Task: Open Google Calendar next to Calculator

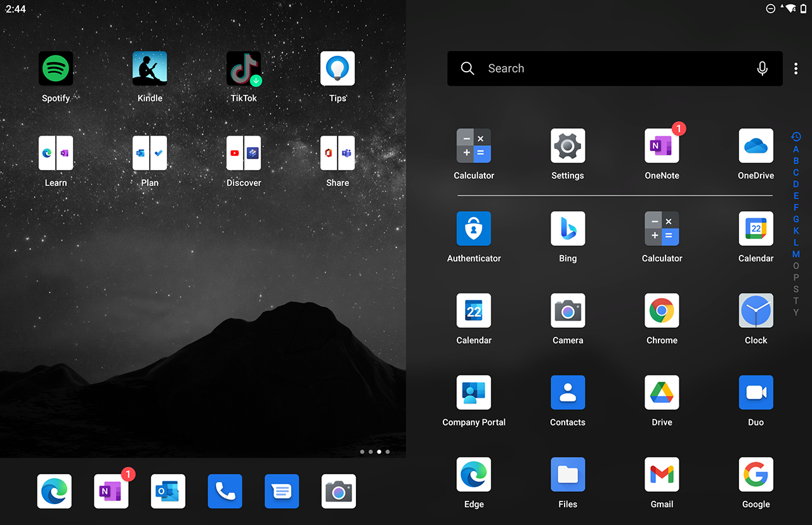Action: tap(756, 228)
